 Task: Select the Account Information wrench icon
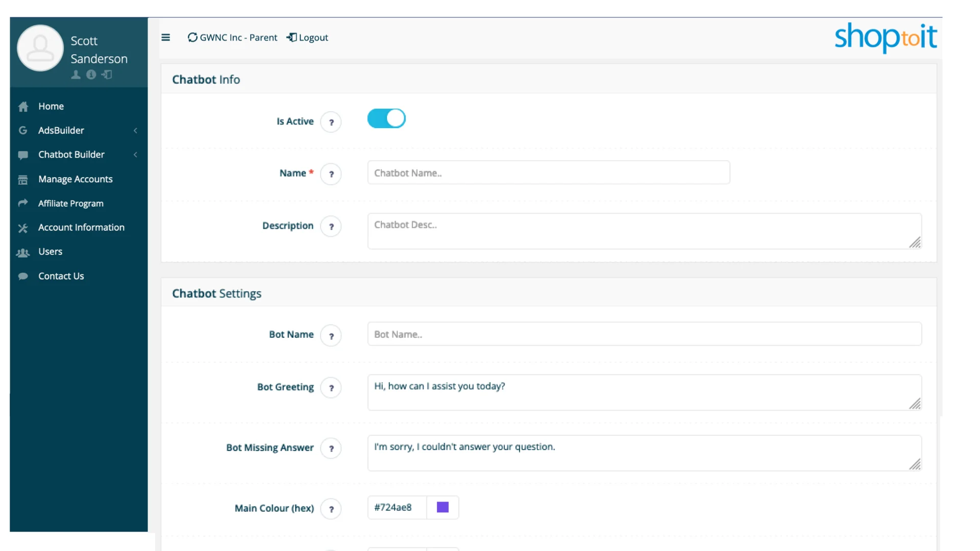[x=23, y=228]
